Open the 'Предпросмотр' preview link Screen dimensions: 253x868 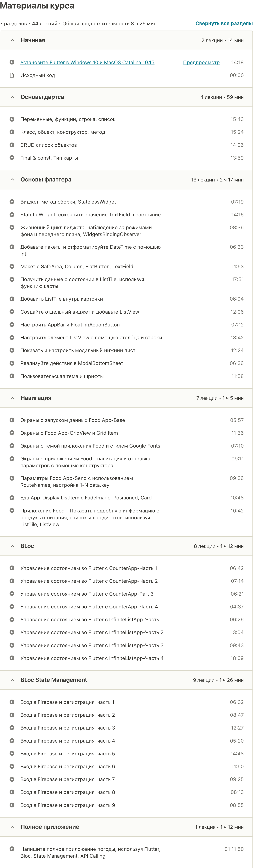click(201, 62)
